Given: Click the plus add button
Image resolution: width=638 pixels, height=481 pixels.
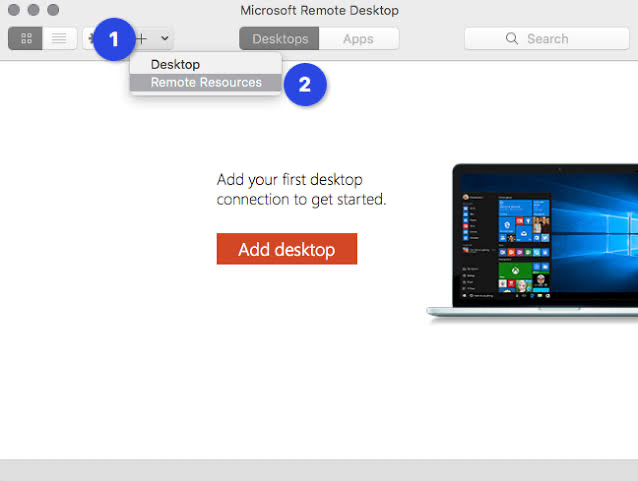Looking at the screenshot, I should tap(142, 39).
